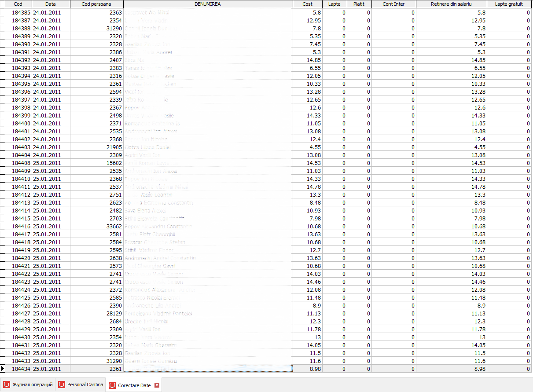This screenshot has height=392, width=533.
Task: Click the Cod persoana column header
Action: (96, 4)
